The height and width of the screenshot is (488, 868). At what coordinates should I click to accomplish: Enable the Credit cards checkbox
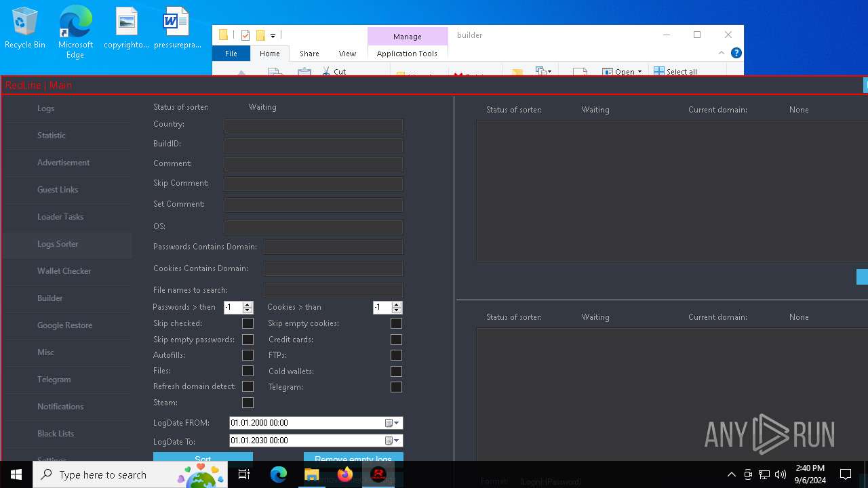[396, 340]
